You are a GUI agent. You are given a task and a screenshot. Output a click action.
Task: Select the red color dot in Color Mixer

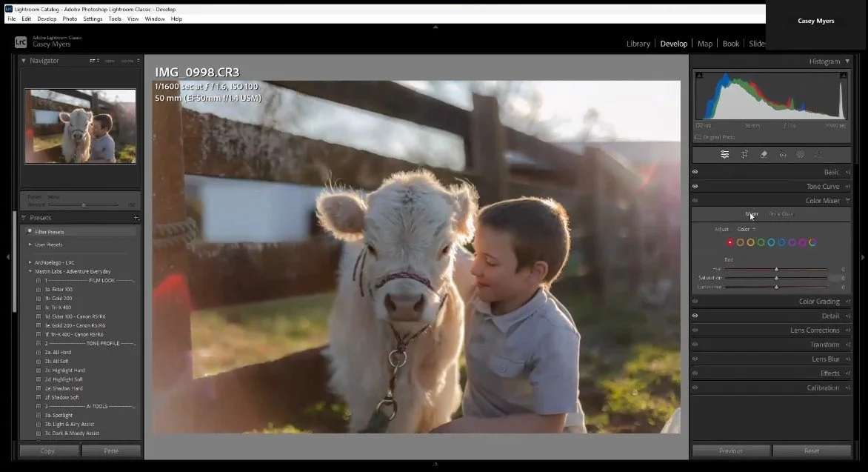coord(730,242)
